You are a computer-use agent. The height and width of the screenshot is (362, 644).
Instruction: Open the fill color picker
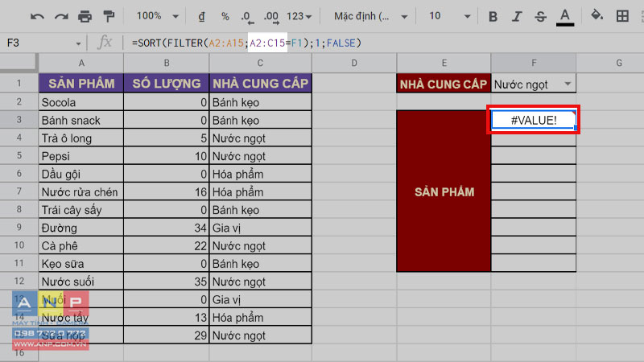597,16
